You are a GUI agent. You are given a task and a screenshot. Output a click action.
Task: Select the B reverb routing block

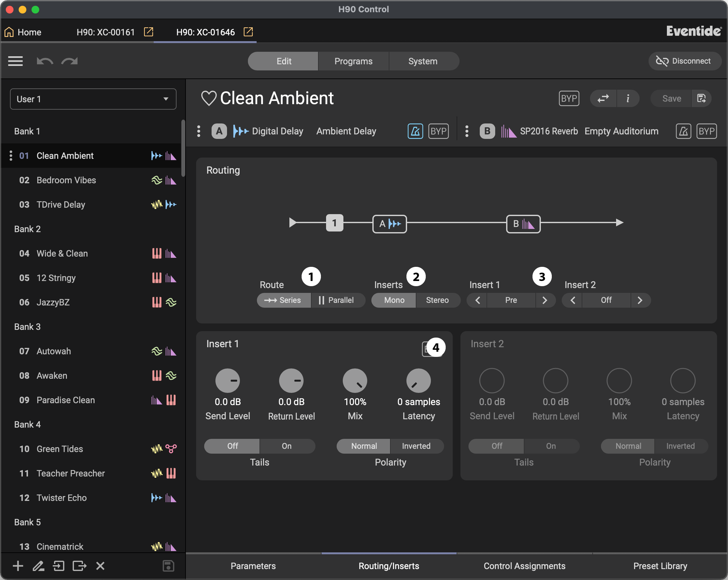coord(523,223)
